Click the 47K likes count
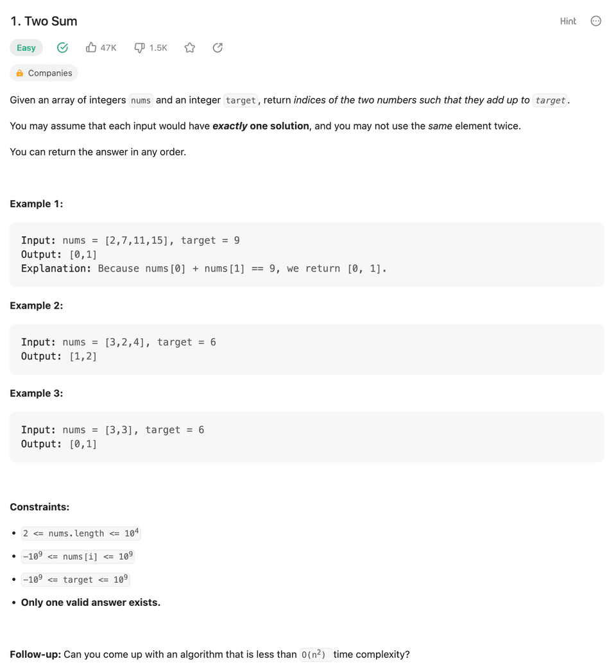Image resolution: width=616 pixels, height=672 pixels. tap(108, 47)
